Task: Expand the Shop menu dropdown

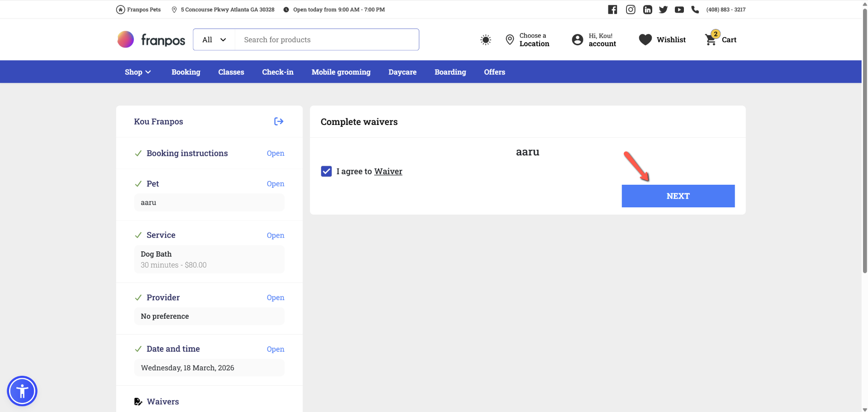Action: tap(138, 72)
